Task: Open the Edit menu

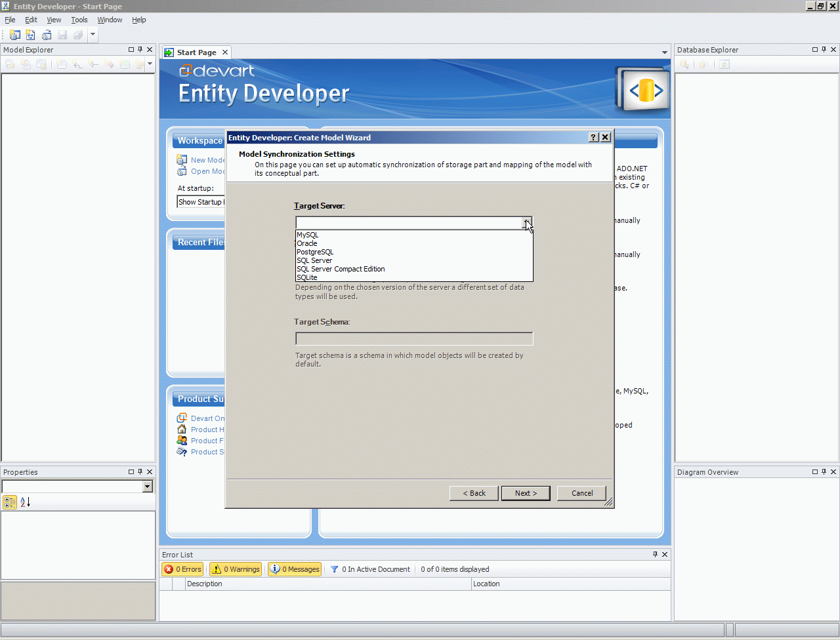Action: [x=31, y=20]
